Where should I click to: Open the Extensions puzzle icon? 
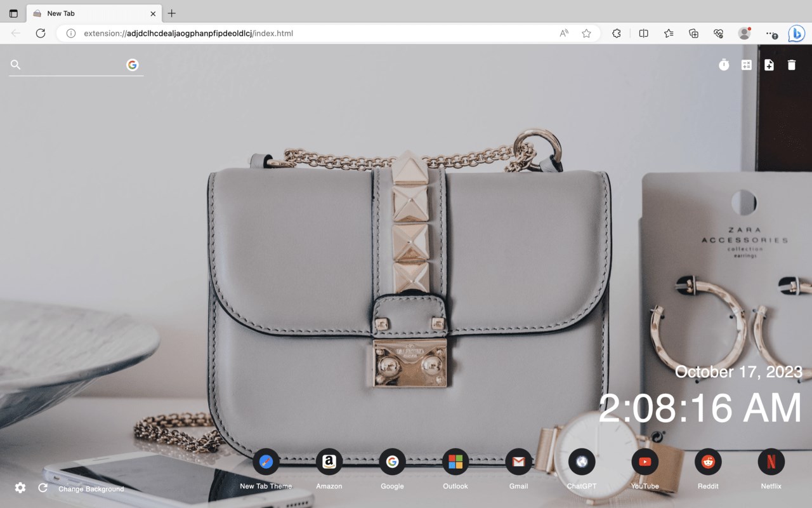pyautogui.click(x=617, y=34)
